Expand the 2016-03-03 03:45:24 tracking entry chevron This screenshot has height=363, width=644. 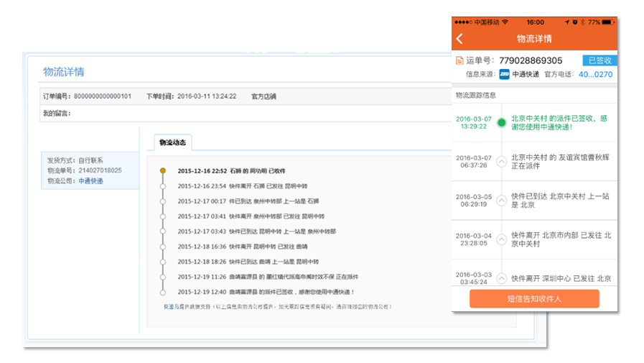pyautogui.click(x=501, y=278)
